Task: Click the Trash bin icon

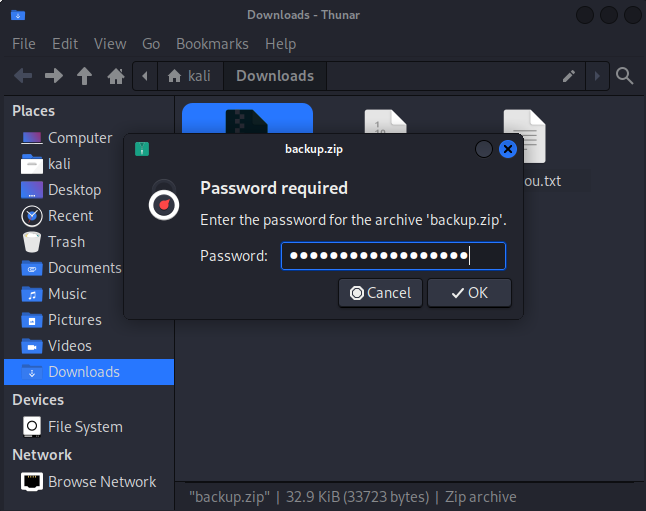Action: coord(32,242)
